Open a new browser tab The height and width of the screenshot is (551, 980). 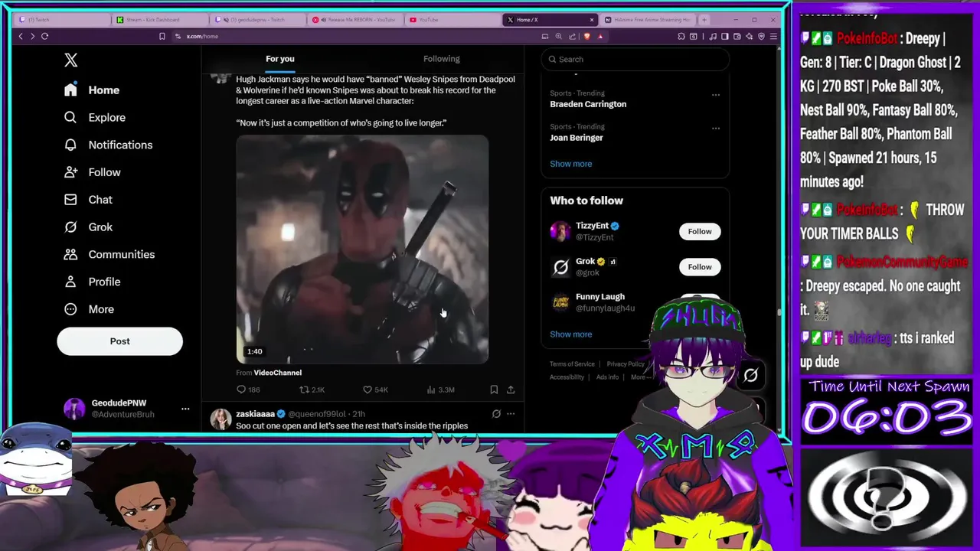click(704, 20)
